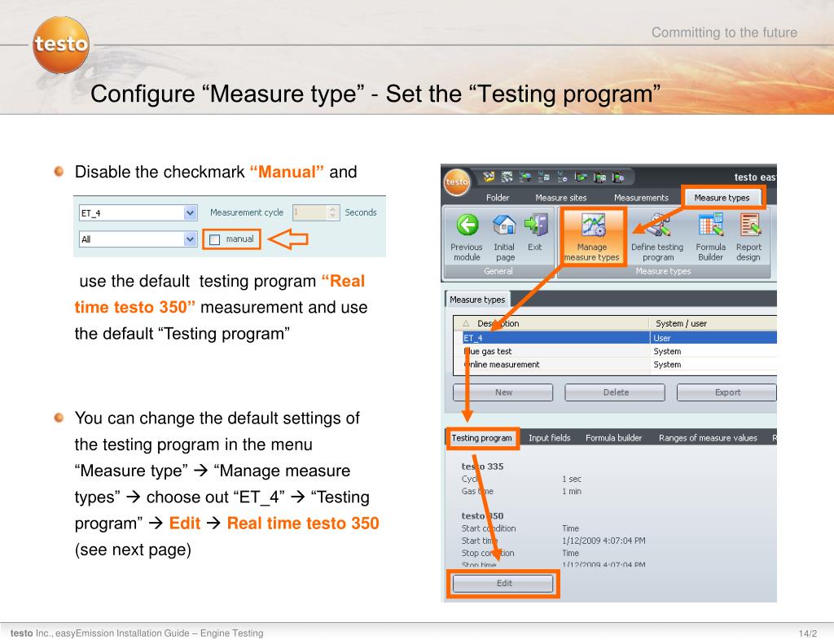
Task: Open the Report design tool
Action: [749, 238]
